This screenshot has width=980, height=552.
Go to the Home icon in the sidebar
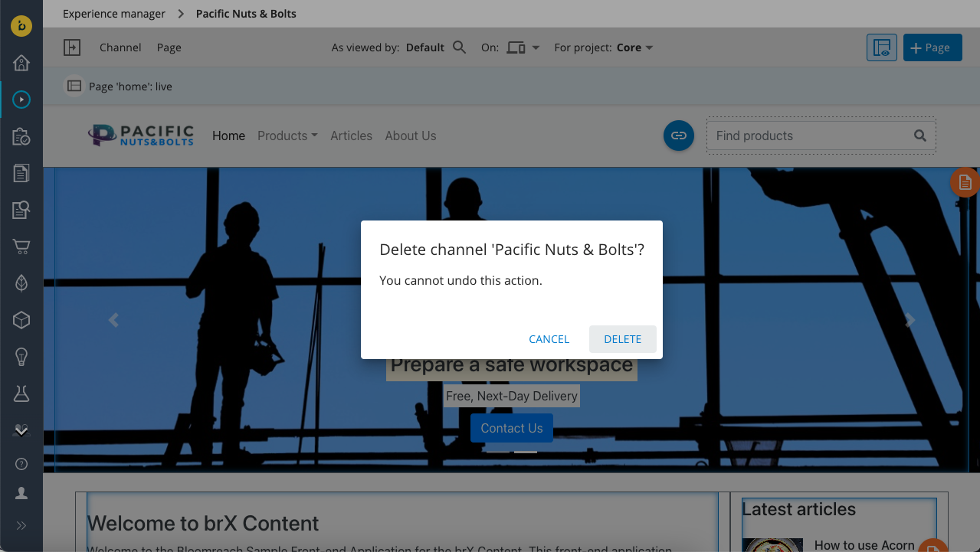21,63
